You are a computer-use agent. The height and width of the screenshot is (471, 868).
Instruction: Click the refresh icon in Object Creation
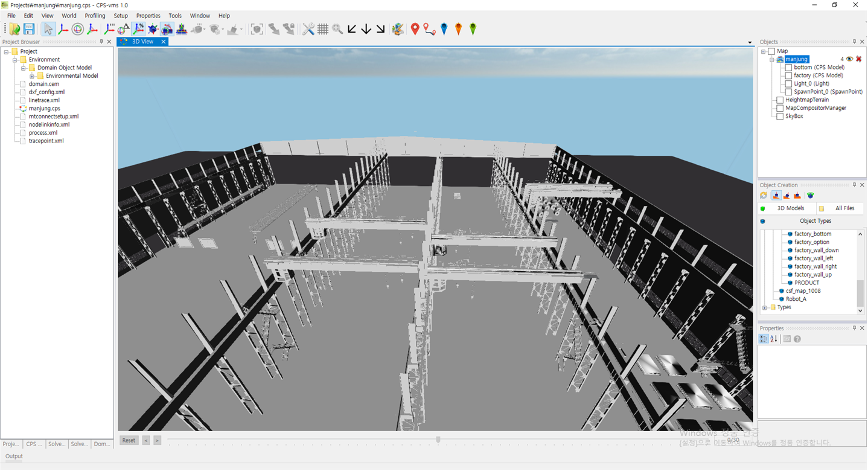click(764, 196)
